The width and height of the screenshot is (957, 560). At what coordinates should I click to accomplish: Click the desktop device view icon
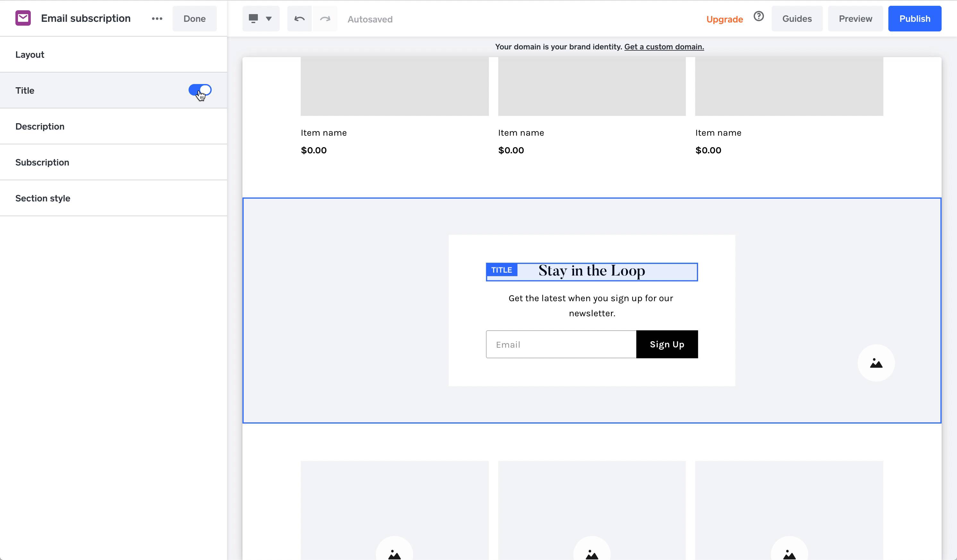click(x=253, y=18)
